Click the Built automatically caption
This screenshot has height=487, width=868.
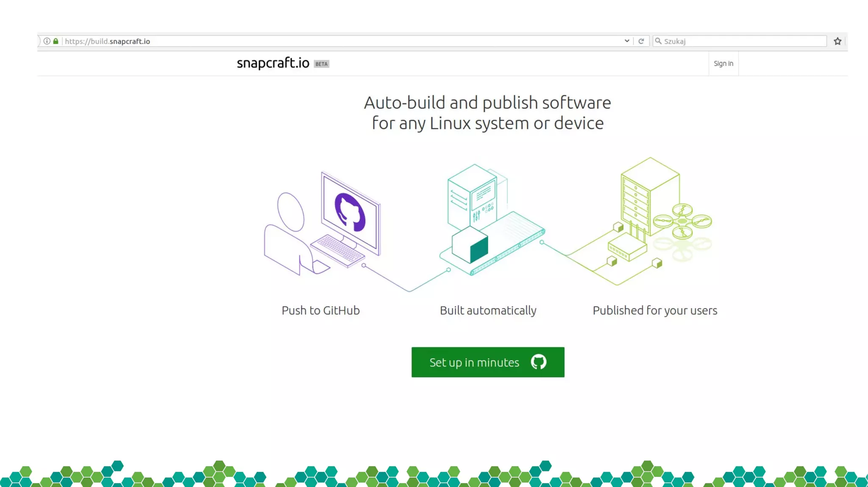[x=488, y=310]
